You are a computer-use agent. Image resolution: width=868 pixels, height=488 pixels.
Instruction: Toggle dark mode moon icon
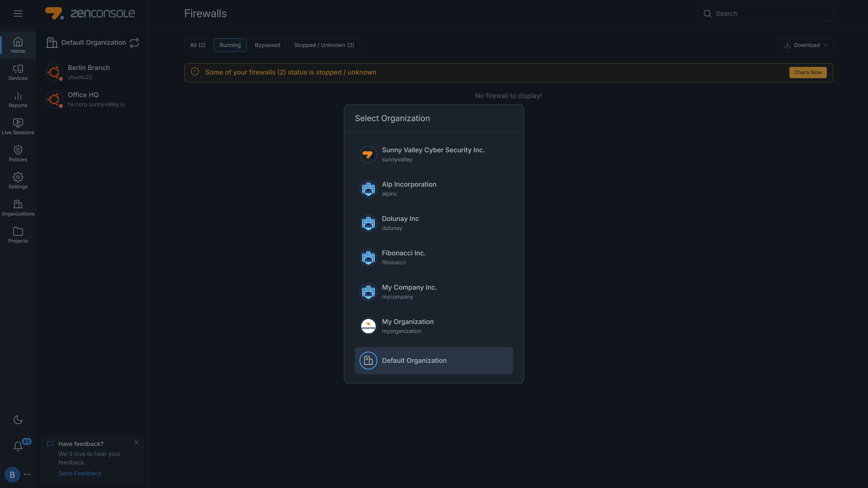click(x=18, y=420)
